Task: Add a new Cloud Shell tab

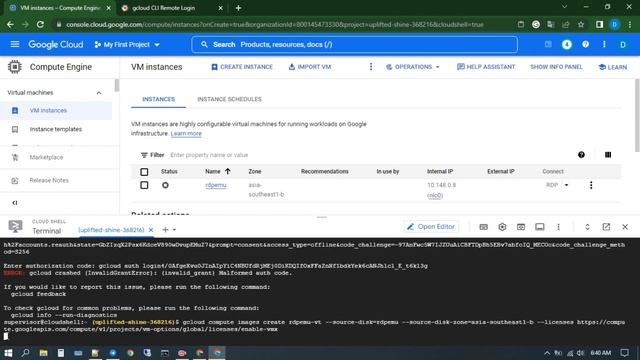Action: click(165, 230)
